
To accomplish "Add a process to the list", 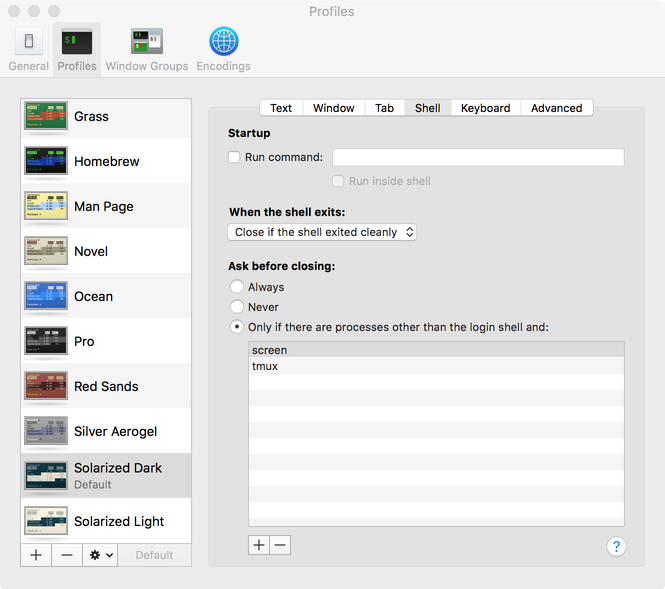I will coord(259,545).
